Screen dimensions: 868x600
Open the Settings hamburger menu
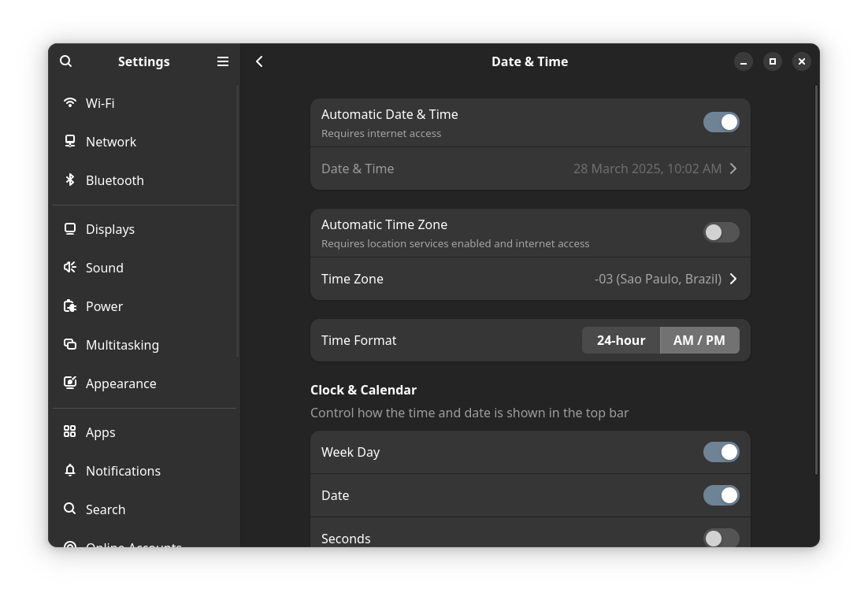click(223, 61)
